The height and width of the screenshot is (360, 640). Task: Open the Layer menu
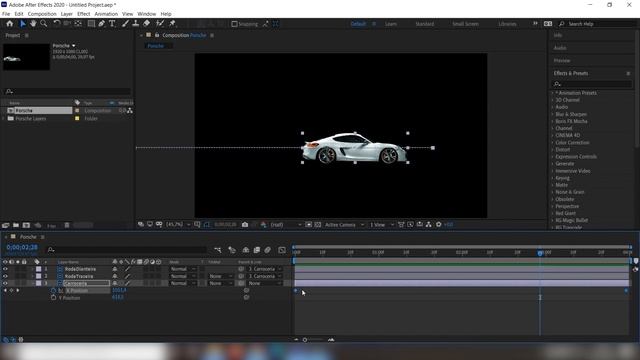click(67, 14)
